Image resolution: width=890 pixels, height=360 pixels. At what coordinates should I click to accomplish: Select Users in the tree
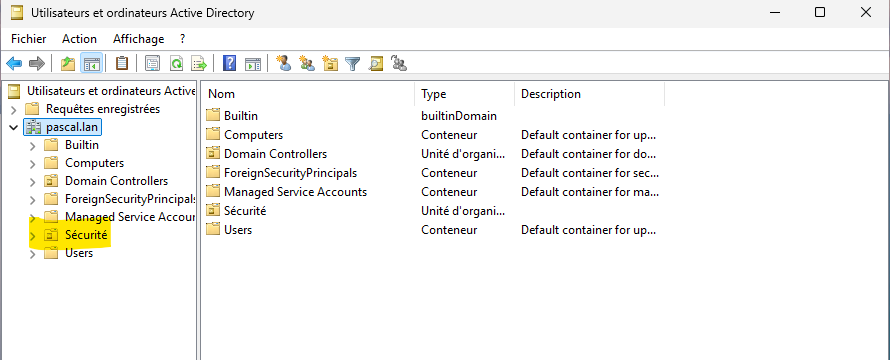(79, 253)
